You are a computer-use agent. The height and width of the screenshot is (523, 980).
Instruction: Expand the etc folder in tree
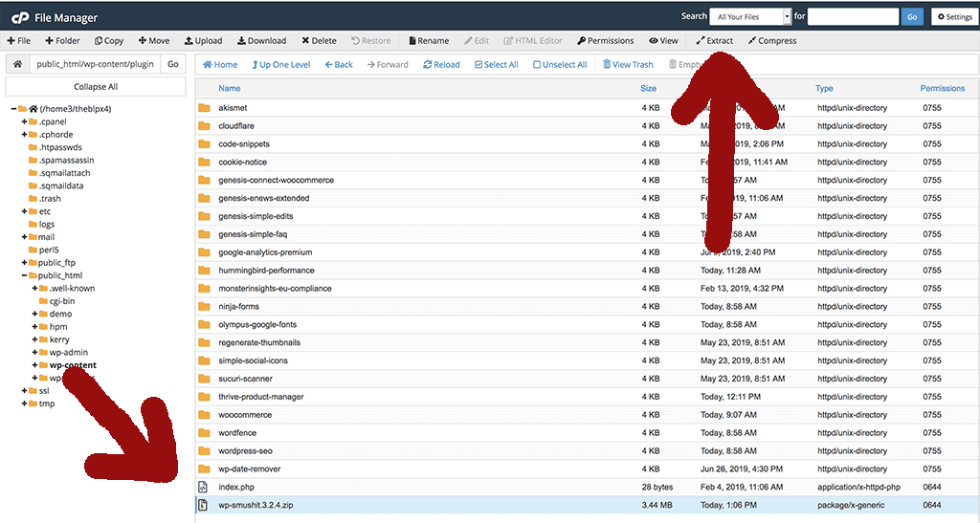tap(24, 211)
